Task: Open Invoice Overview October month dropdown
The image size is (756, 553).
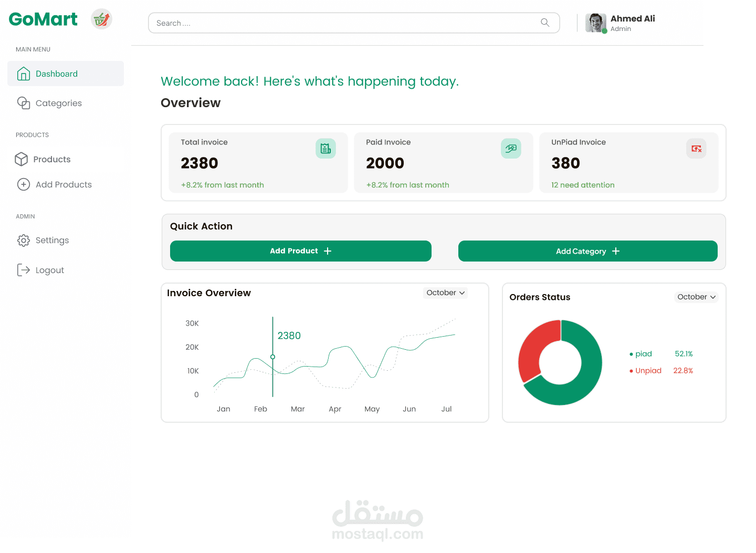Action: click(445, 293)
